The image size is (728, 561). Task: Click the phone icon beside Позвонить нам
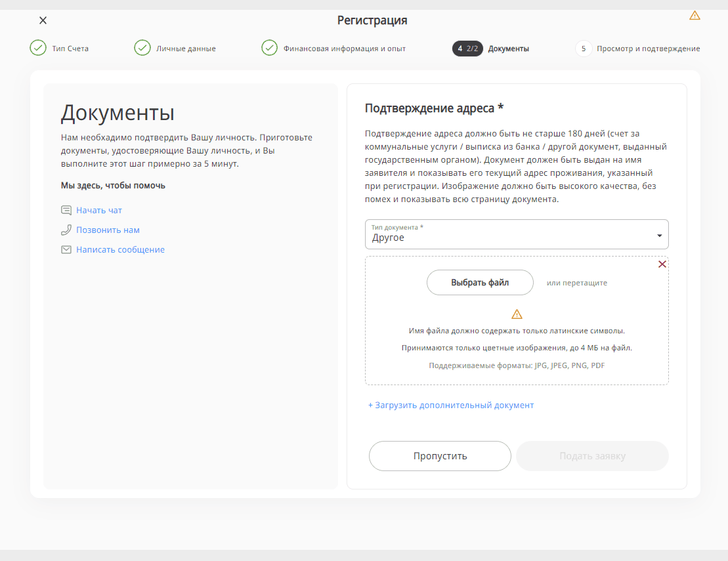(66, 230)
